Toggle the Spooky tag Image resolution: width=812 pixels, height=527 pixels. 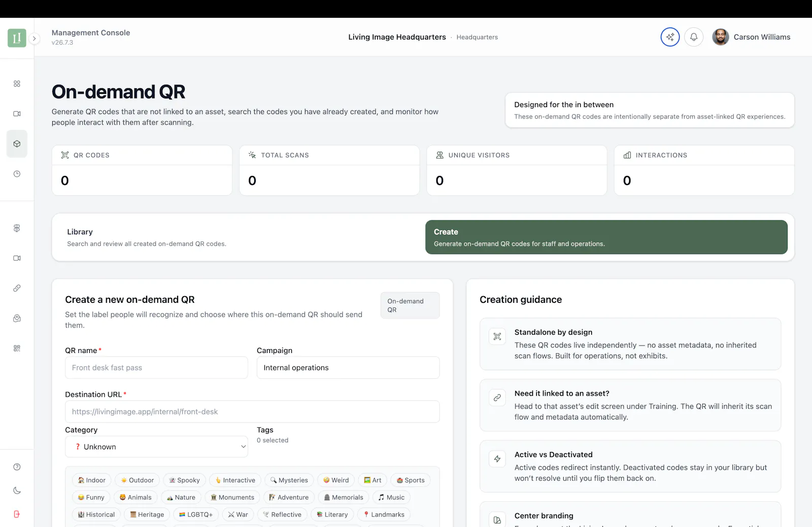[184, 480]
